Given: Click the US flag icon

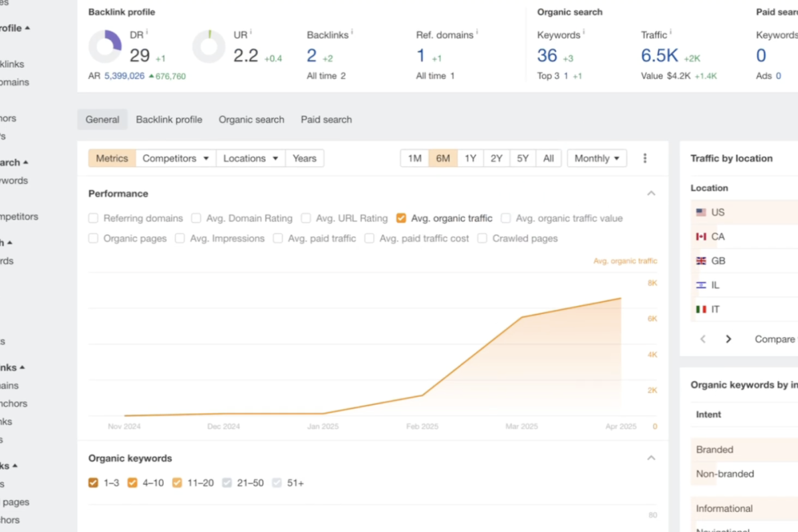Looking at the screenshot, I should [701, 213].
